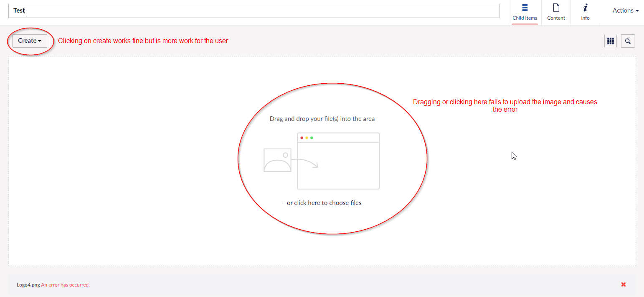Switch to grid layout view icon

click(x=610, y=41)
